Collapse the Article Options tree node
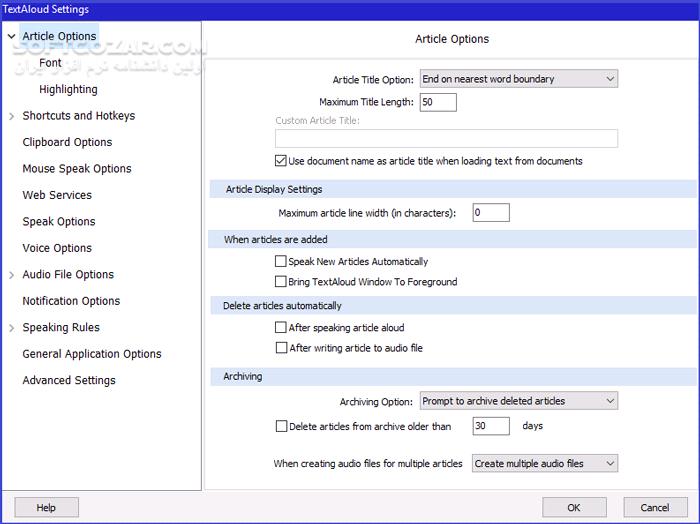Screen dimensions: 700x524 pos(12,37)
